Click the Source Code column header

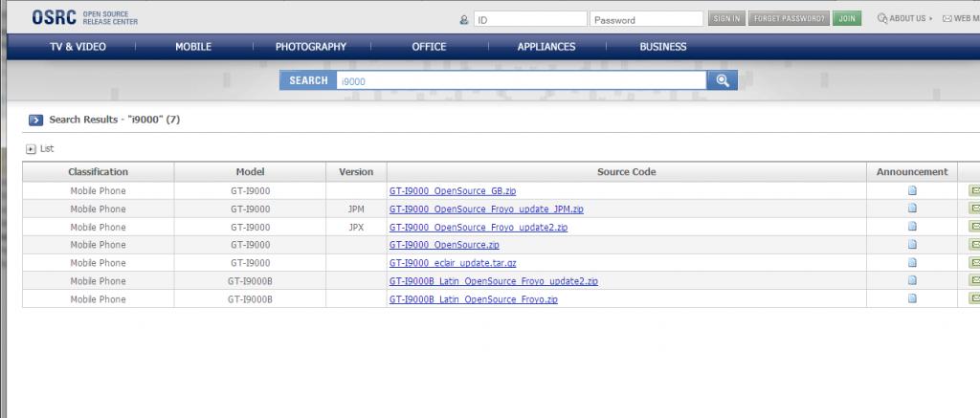(626, 172)
